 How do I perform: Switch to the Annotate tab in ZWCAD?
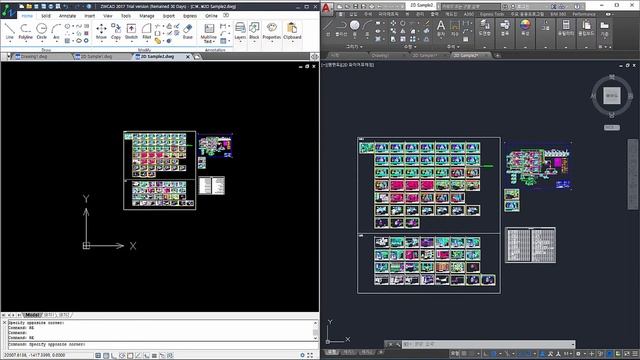[67, 16]
